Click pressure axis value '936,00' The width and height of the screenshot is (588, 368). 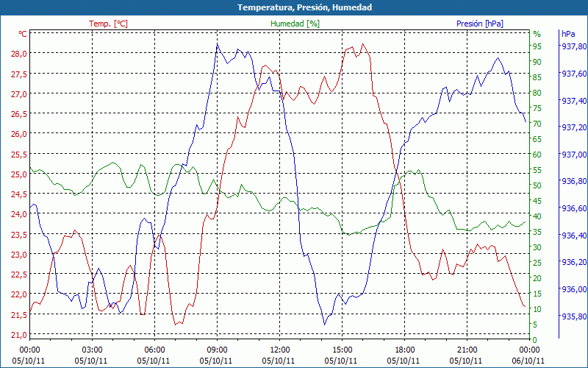click(573, 289)
